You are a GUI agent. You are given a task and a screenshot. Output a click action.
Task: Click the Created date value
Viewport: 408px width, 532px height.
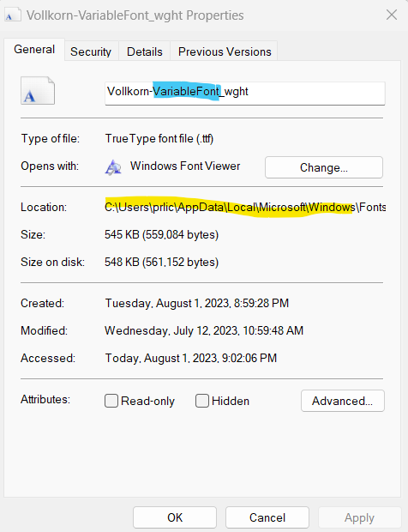[x=197, y=303]
